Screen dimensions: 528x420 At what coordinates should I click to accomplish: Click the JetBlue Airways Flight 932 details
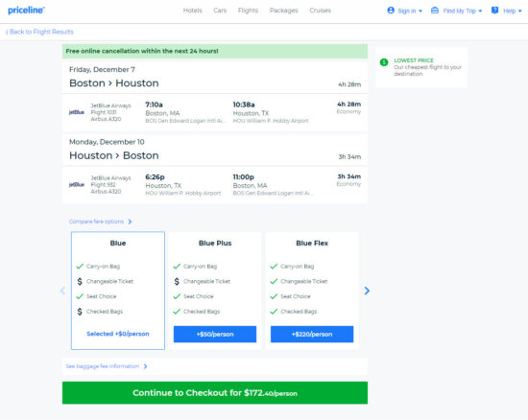[110, 185]
